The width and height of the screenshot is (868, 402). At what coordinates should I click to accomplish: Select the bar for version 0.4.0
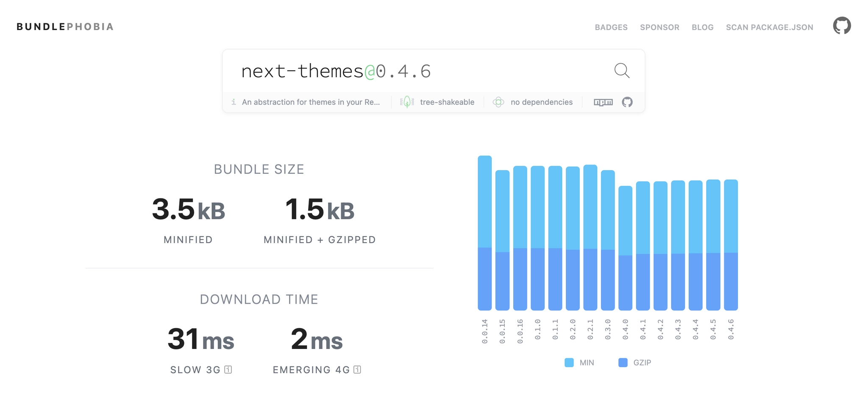626,248
